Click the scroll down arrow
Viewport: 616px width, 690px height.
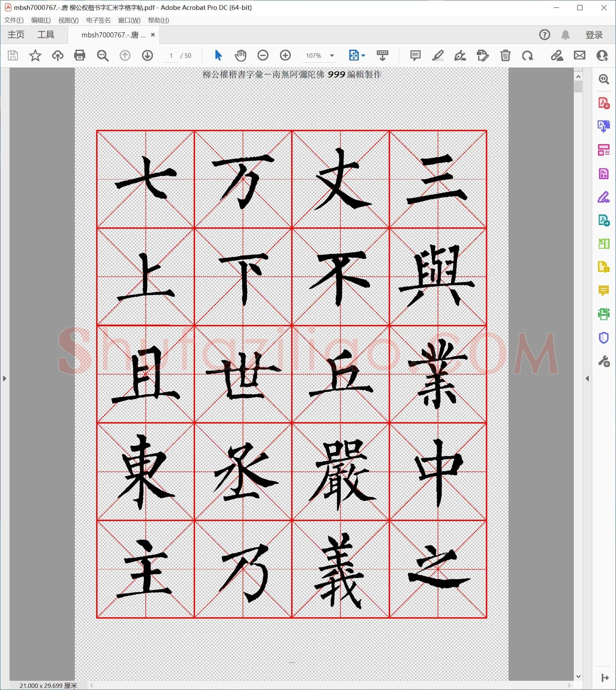tap(578, 677)
